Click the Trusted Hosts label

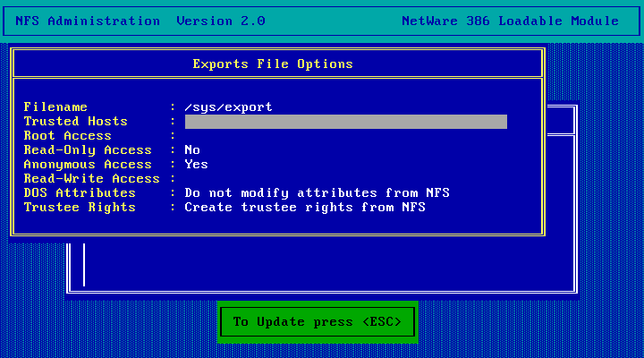75,122
